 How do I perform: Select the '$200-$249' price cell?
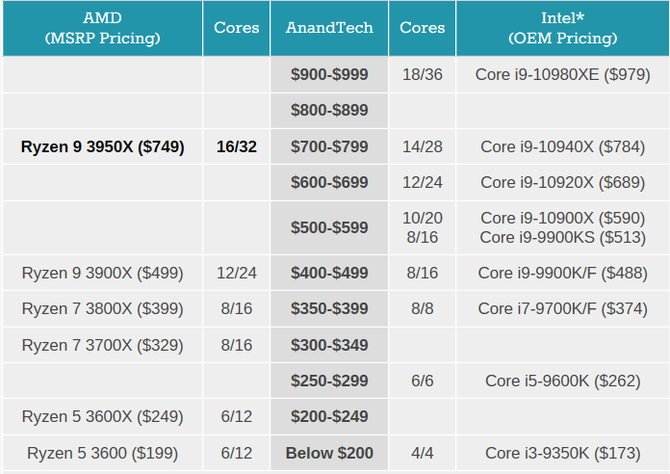click(329, 417)
